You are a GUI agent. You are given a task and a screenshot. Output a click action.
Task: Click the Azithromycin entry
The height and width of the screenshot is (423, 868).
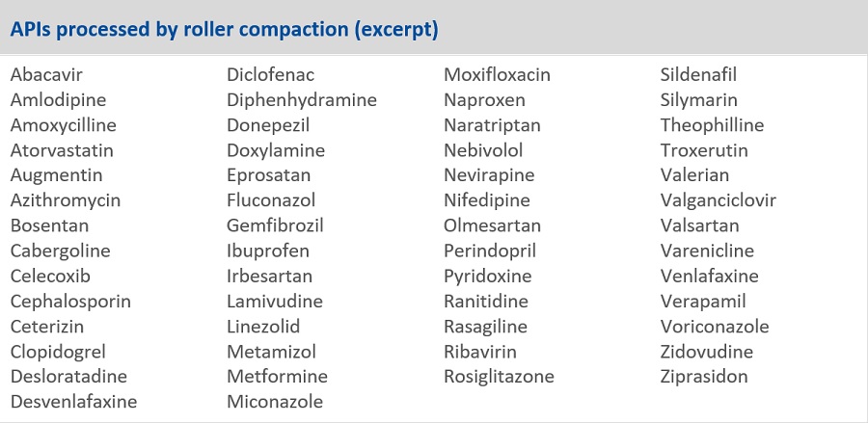[66, 200]
